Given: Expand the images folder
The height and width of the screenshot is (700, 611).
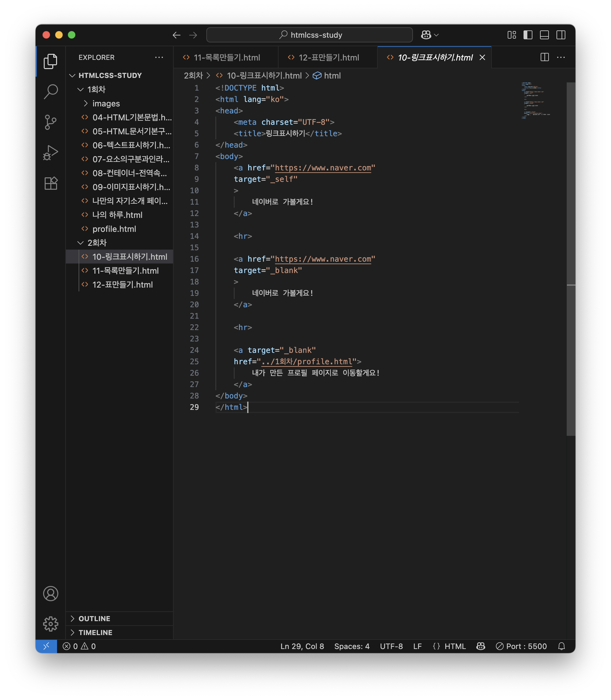Looking at the screenshot, I should 106,103.
